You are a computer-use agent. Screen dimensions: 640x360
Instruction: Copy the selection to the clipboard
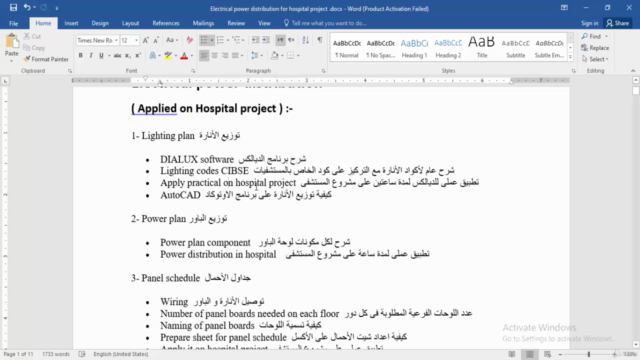[x=34, y=48]
